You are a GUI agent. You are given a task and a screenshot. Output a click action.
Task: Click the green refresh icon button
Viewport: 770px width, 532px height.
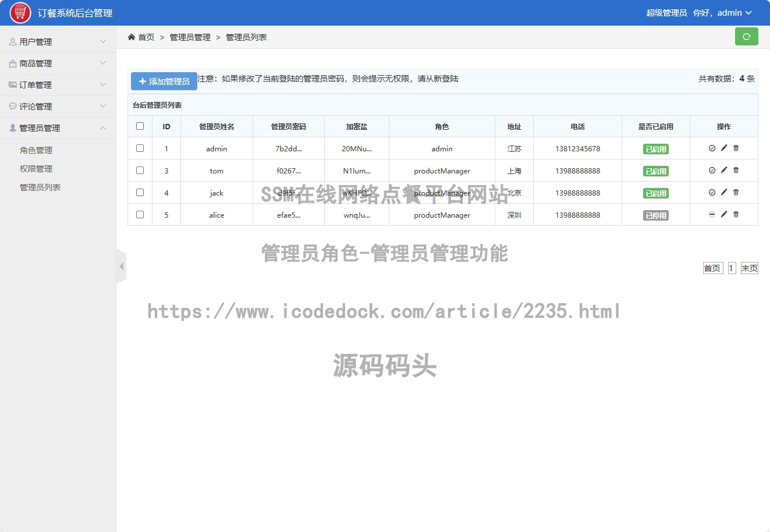coord(746,37)
